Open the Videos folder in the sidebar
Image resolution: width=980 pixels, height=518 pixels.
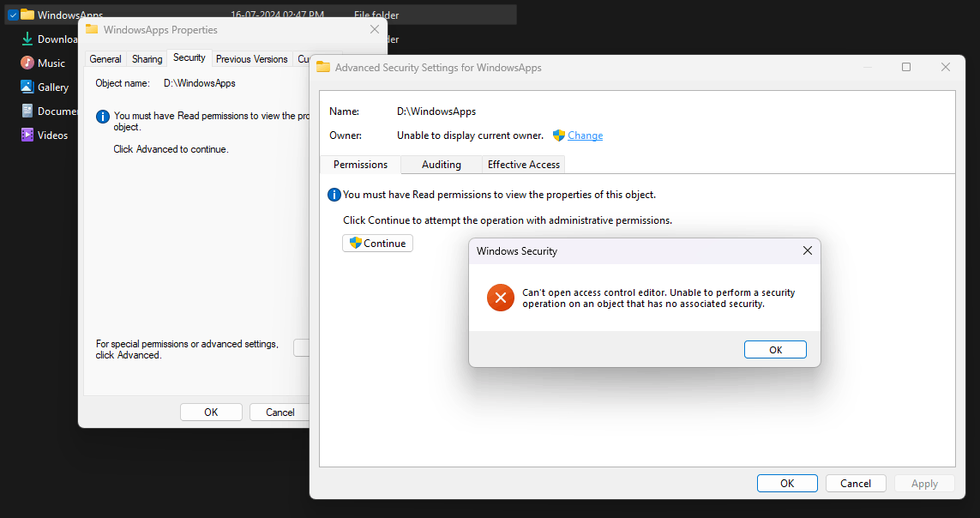click(x=45, y=135)
